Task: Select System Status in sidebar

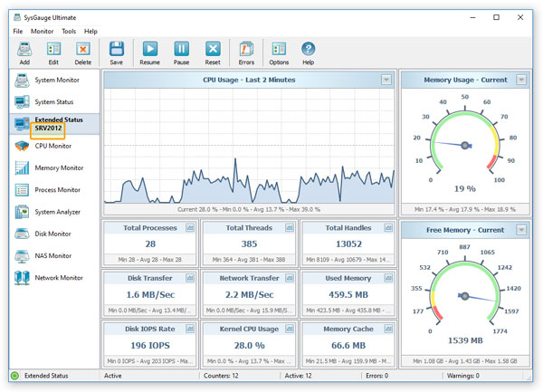Action: click(x=54, y=101)
